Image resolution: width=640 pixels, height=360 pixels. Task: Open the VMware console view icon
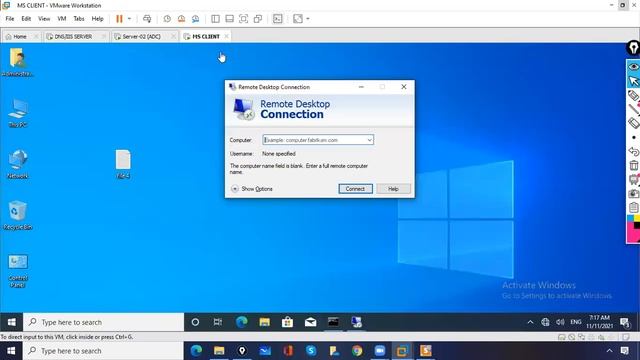[278, 19]
